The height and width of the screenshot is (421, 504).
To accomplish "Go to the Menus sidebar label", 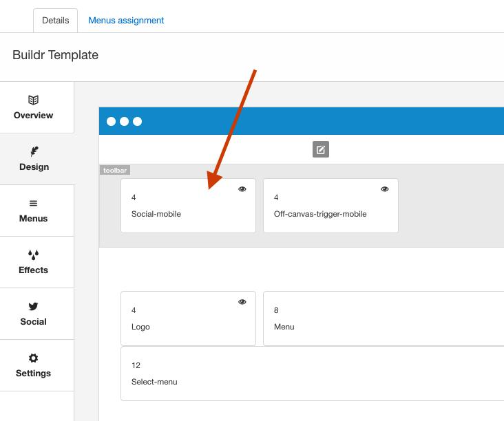I will click(x=34, y=219).
